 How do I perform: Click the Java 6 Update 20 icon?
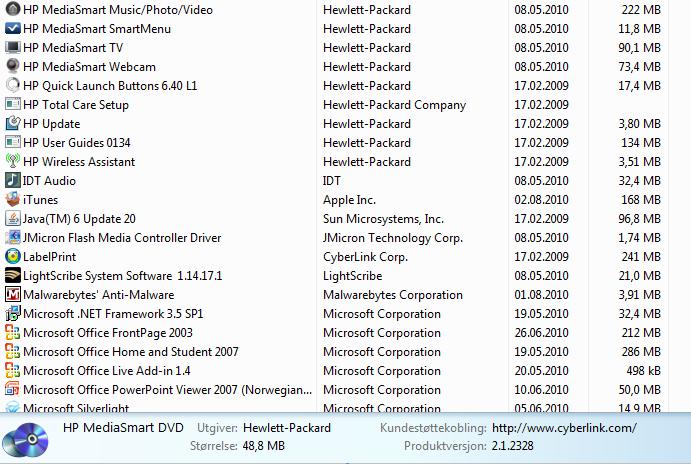click(13, 218)
